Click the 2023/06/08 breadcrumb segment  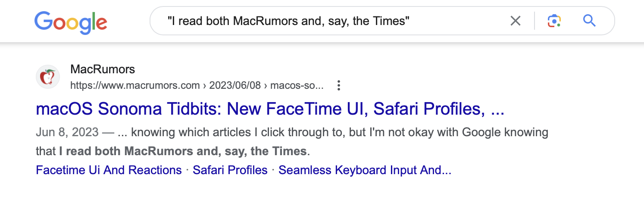235,85
